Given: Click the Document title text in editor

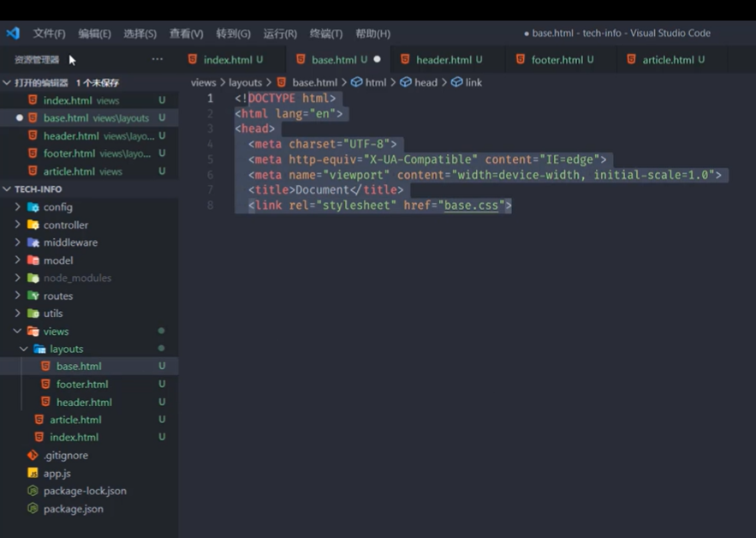Looking at the screenshot, I should point(322,190).
